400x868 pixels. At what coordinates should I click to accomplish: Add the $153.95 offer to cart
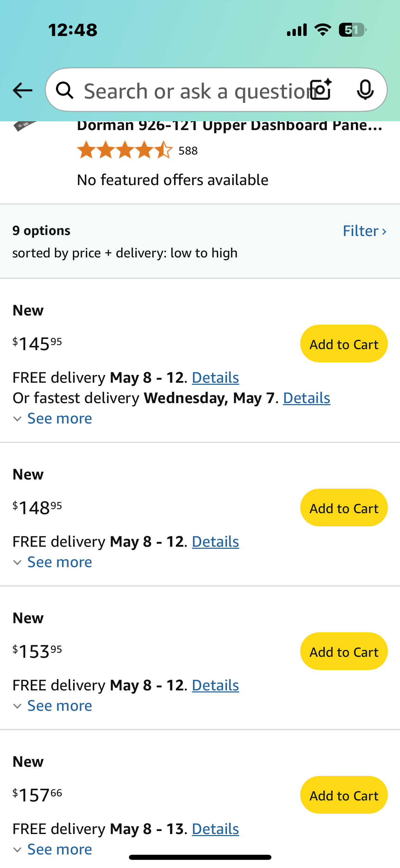[x=344, y=651]
